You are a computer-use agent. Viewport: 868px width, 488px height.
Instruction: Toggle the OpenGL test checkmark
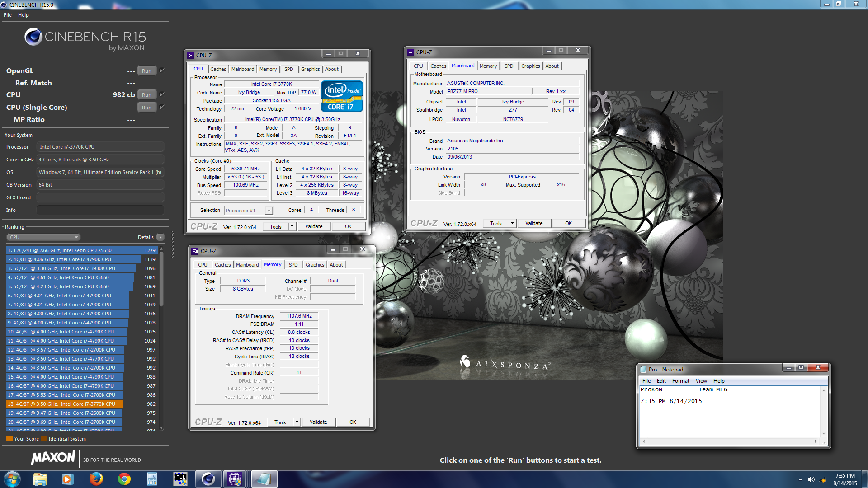coord(162,70)
